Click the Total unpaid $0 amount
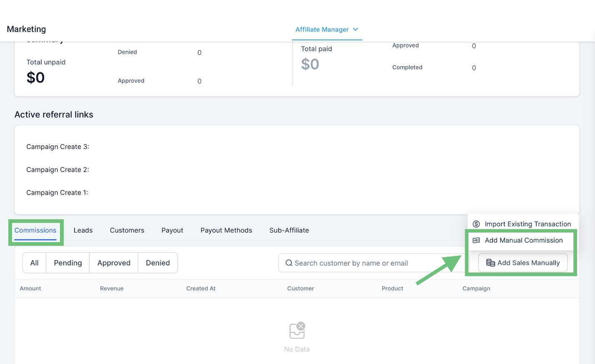The height and width of the screenshot is (364, 595). click(35, 78)
